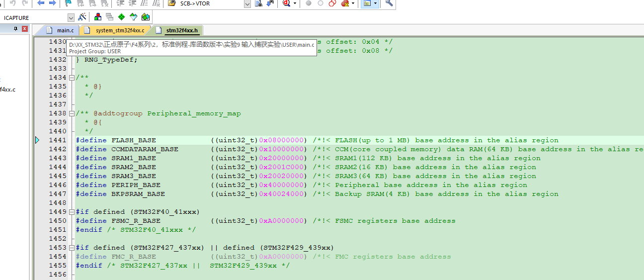
Task: Click the 0x40024000 address value
Action: pos(281,194)
